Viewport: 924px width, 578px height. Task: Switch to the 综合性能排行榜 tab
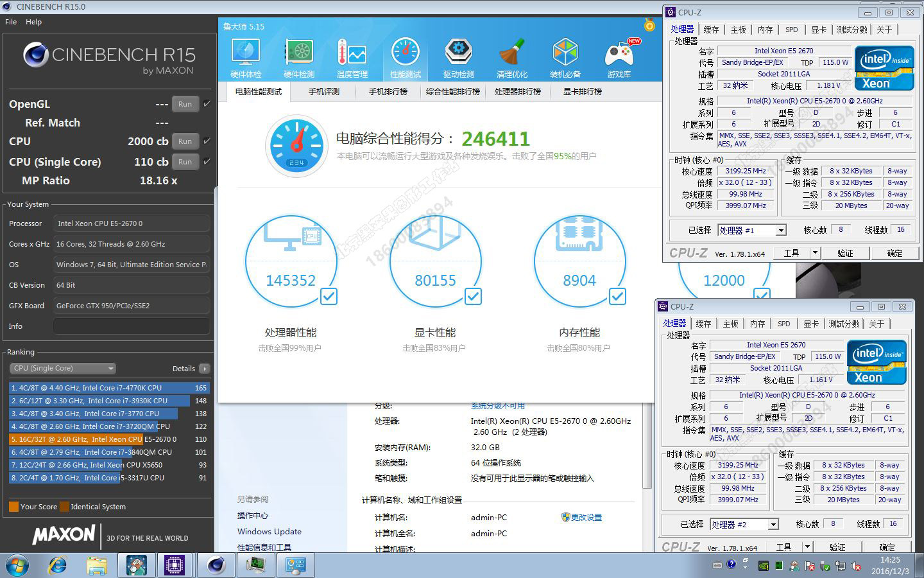pyautogui.click(x=453, y=92)
